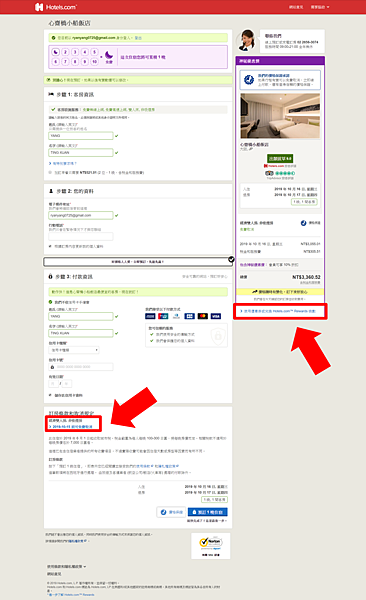
Task: Click the Mastercard card icon
Action: point(203,316)
